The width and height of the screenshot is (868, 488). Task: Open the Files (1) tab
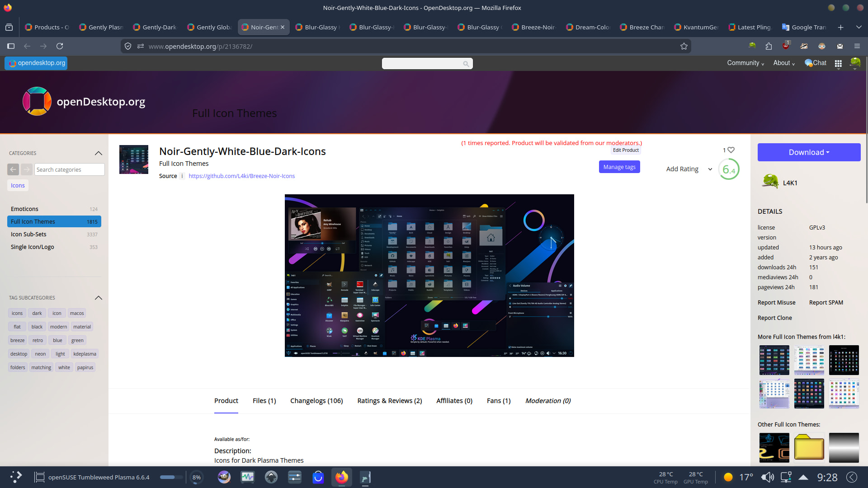coord(264,401)
